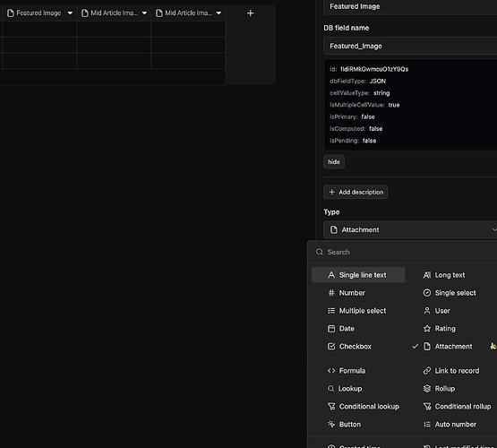Click the Conditional rollup filter icon
The height and width of the screenshot is (448, 497).
(427, 407)
